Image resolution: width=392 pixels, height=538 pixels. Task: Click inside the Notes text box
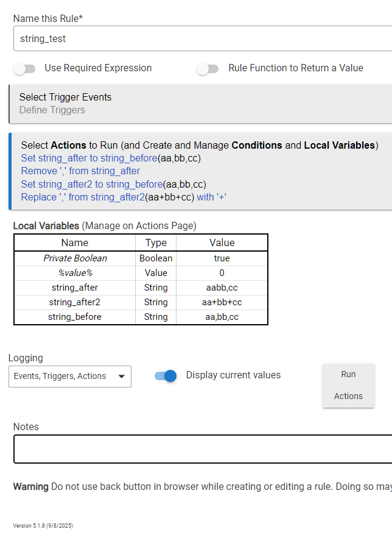tap(201, 449)
